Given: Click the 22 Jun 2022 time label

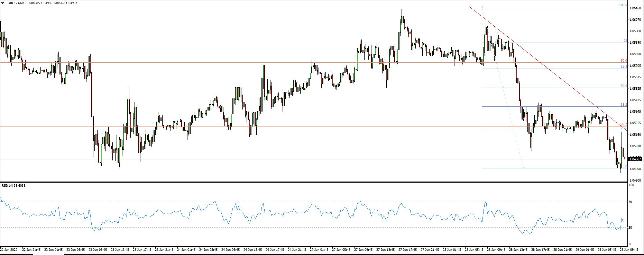Looking at the screenshot, I should point(9,249).
